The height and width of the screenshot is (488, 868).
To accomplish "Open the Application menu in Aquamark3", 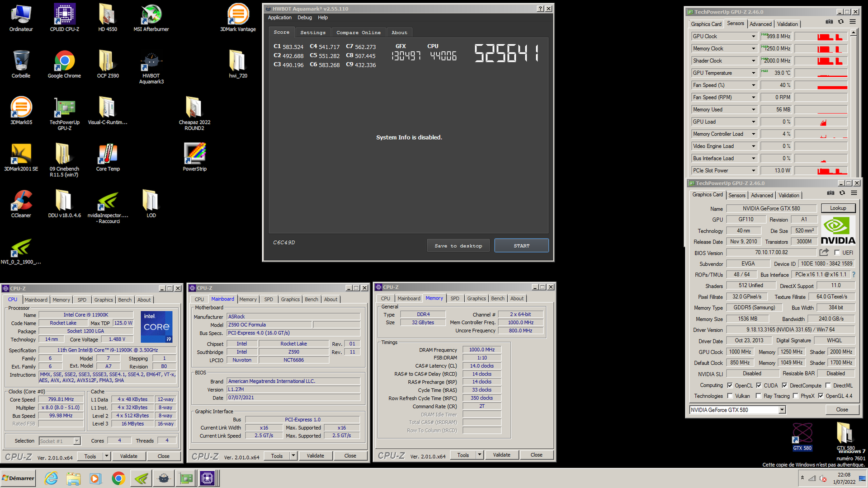I will pos(279,18).
